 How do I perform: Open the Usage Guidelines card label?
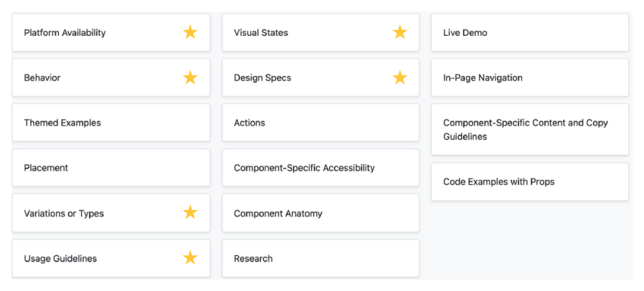60,259
